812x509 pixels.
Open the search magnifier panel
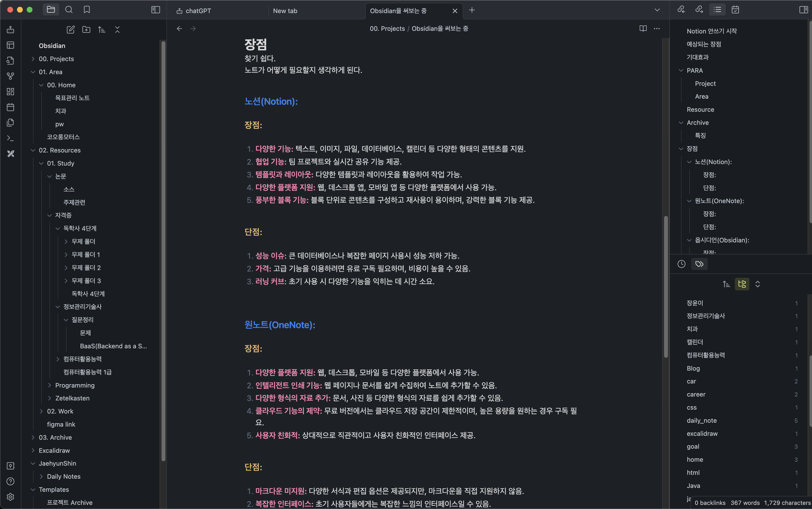(x=69, y=10)
